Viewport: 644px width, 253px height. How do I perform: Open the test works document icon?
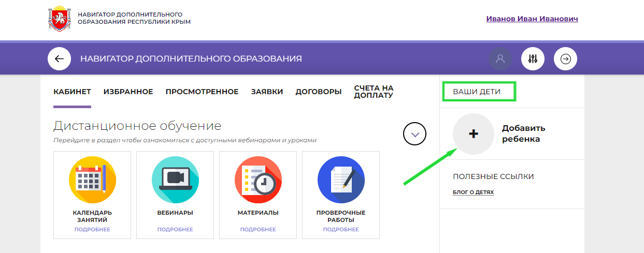point(341,180)
